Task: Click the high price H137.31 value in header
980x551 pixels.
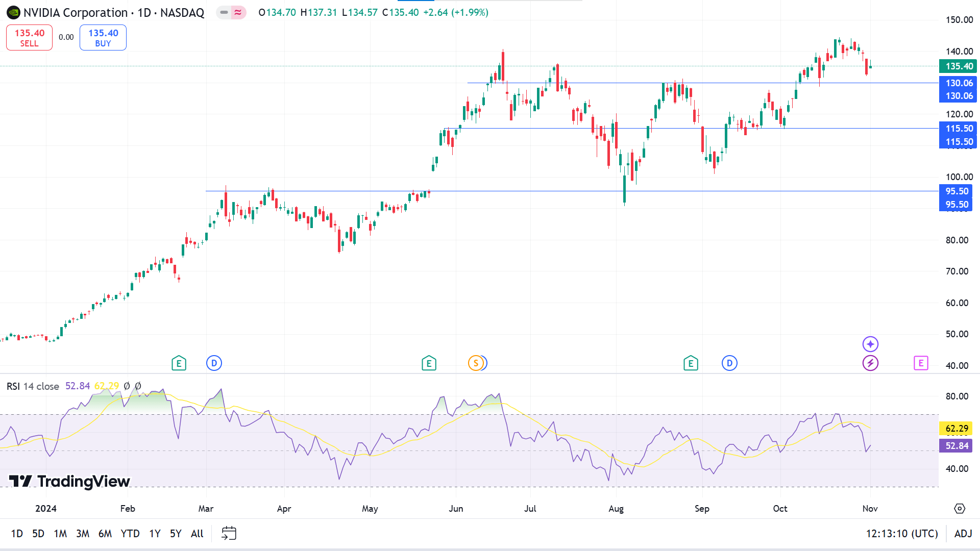Action: pyautogui.click(x=318, y=12)
